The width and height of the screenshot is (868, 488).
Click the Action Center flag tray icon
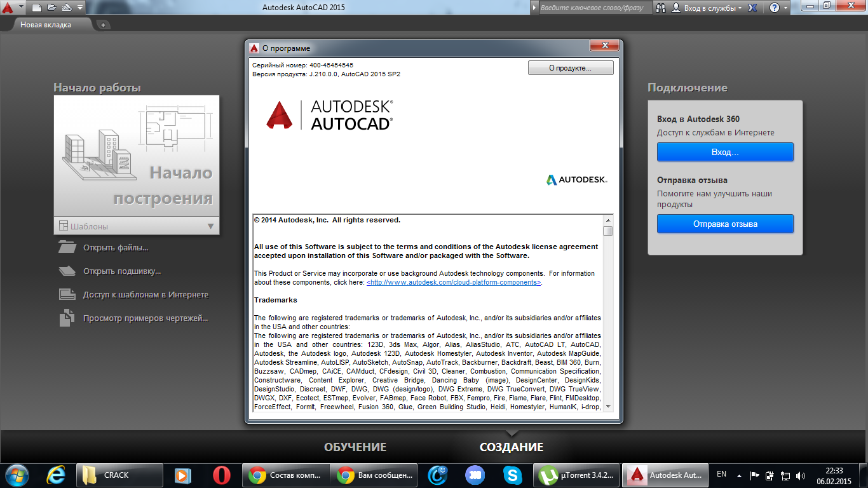754,475
